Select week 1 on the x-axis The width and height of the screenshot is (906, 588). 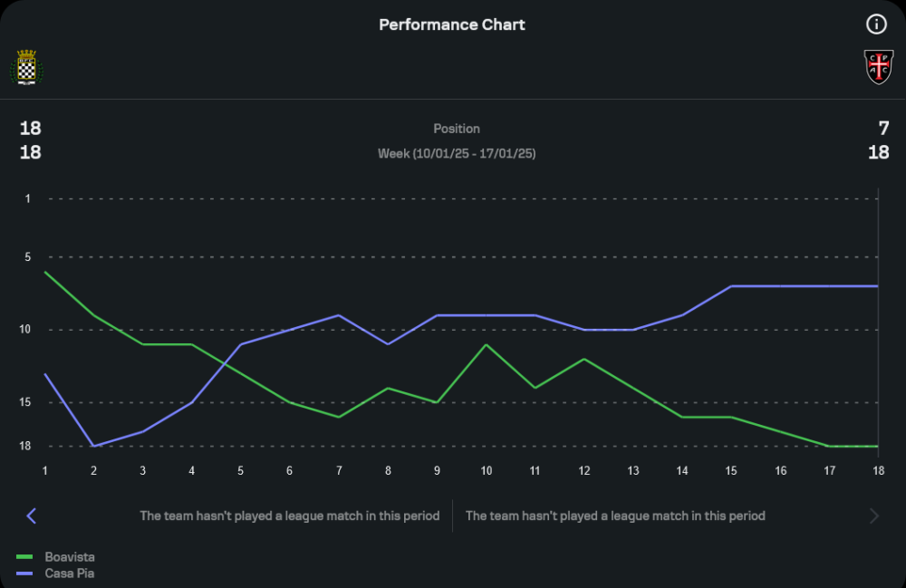(x=44, y=470)
